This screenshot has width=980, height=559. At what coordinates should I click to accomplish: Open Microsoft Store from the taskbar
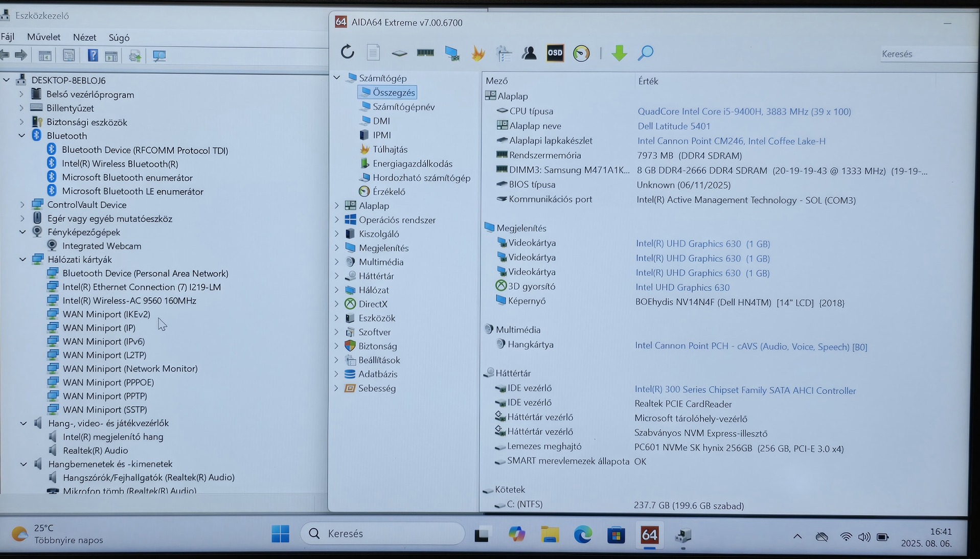tap(616, 535)
